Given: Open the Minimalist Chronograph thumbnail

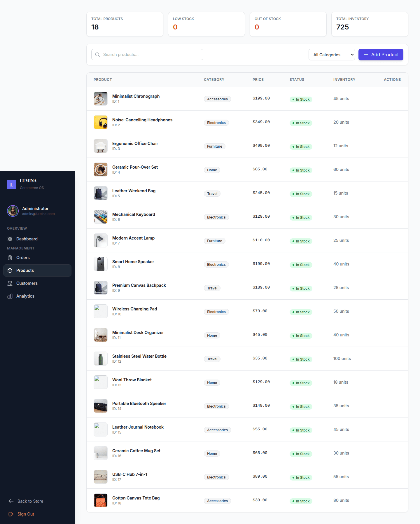Looking at the screenshot, I should (101, 99).
